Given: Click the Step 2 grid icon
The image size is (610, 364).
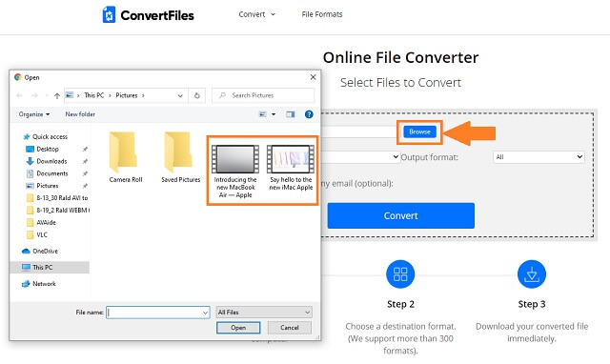Looking at the screenshot, I should (x=400, y=274).
